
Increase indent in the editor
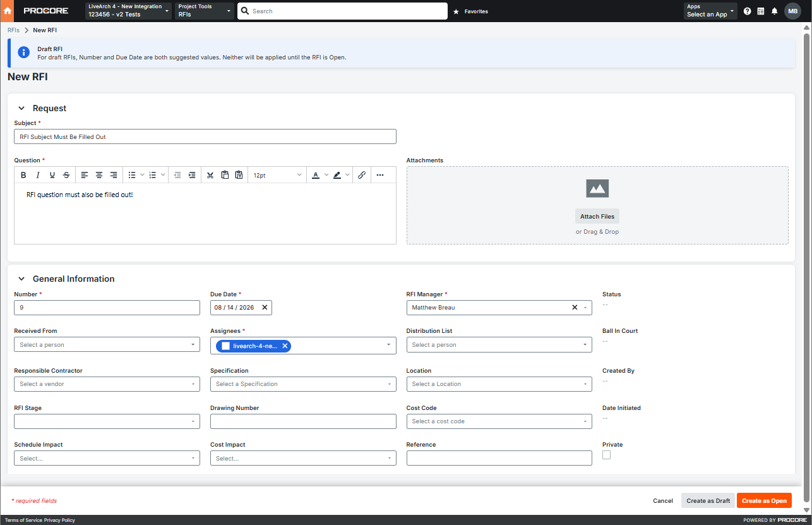click(x=192, y=175)
